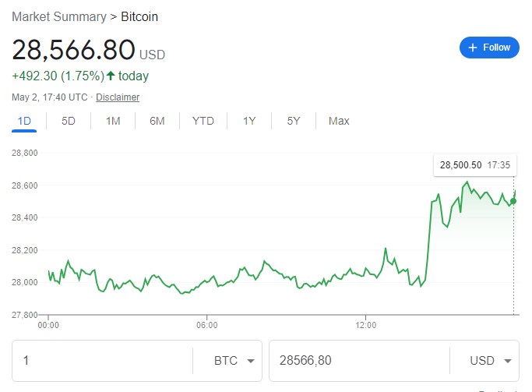The image size is (532, 392).
Task: Show the 5Y price chart
Action: pyautogui.click(x=294, y=121)
